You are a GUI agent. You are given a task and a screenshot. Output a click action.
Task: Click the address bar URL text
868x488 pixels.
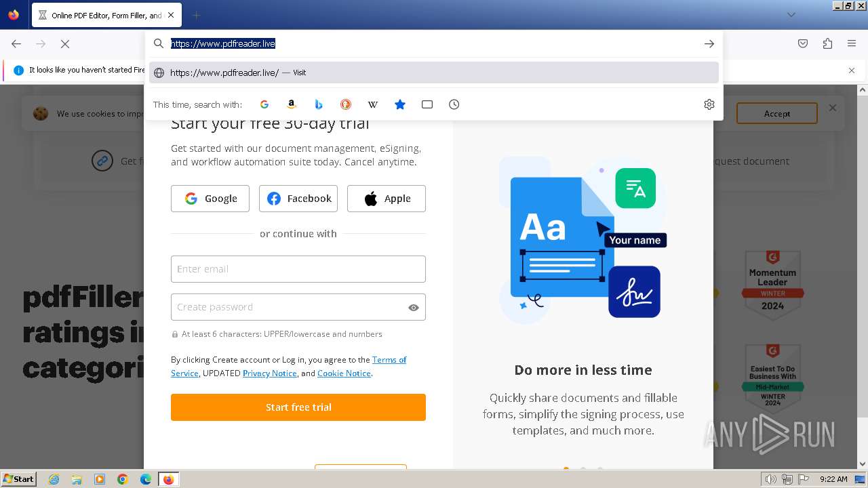point(222,43)
